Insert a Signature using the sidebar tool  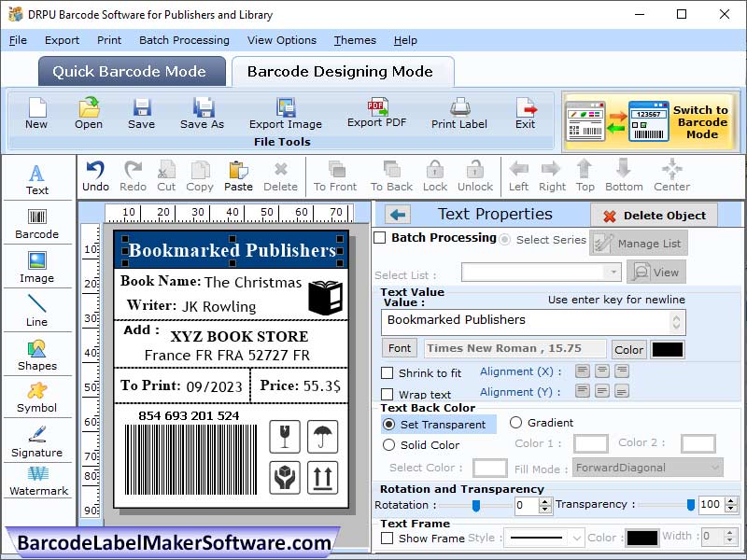(x=37, y=439)
